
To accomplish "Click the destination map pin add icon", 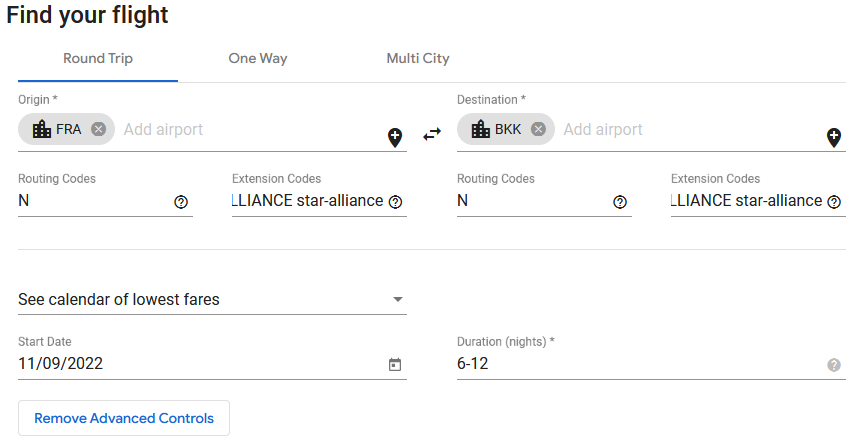I will [834, 138].
